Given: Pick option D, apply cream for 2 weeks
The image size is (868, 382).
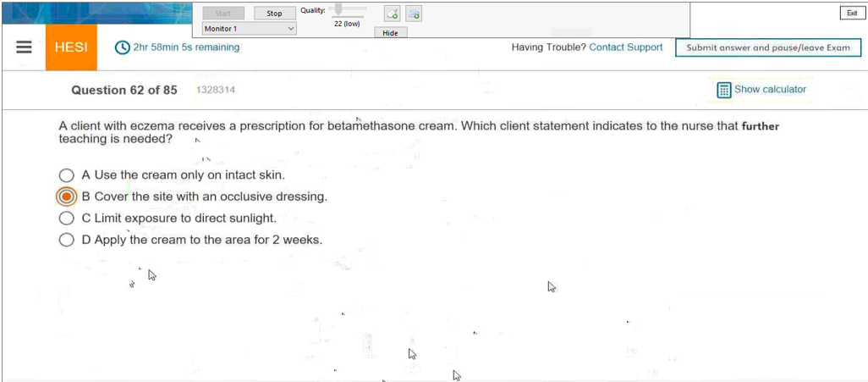Looking at the screenshot, I should 67,240.
